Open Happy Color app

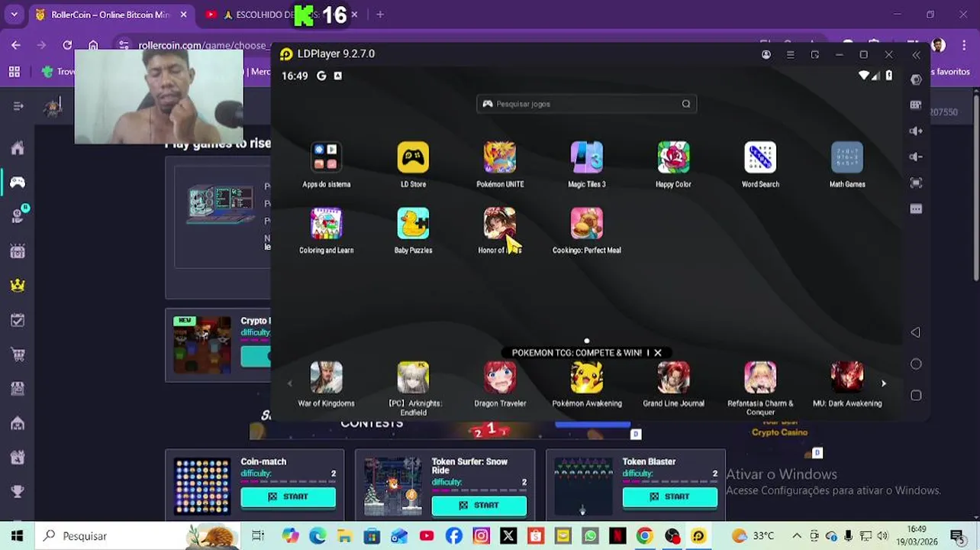(x=673, y=157)
